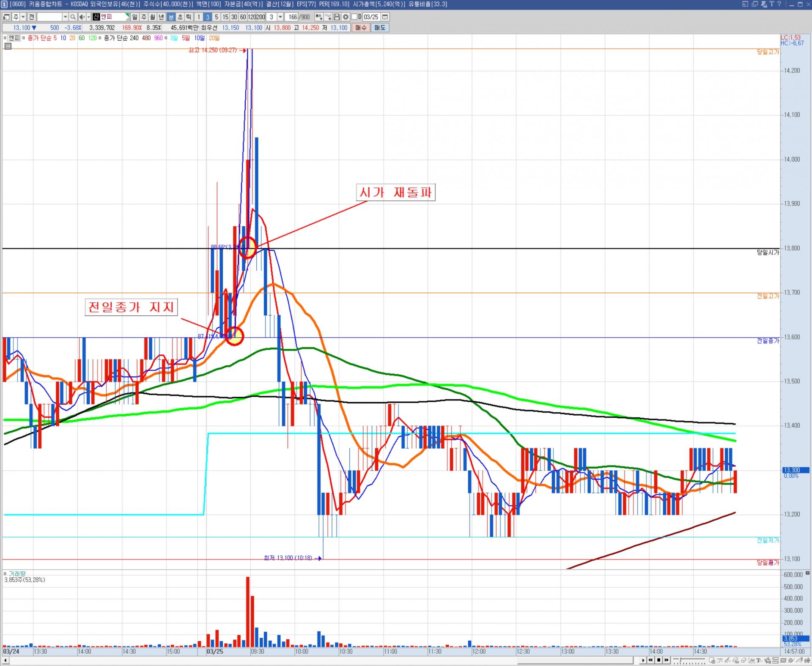Open chart settings gear icon

pyautogui.click(x=346, y=17)
